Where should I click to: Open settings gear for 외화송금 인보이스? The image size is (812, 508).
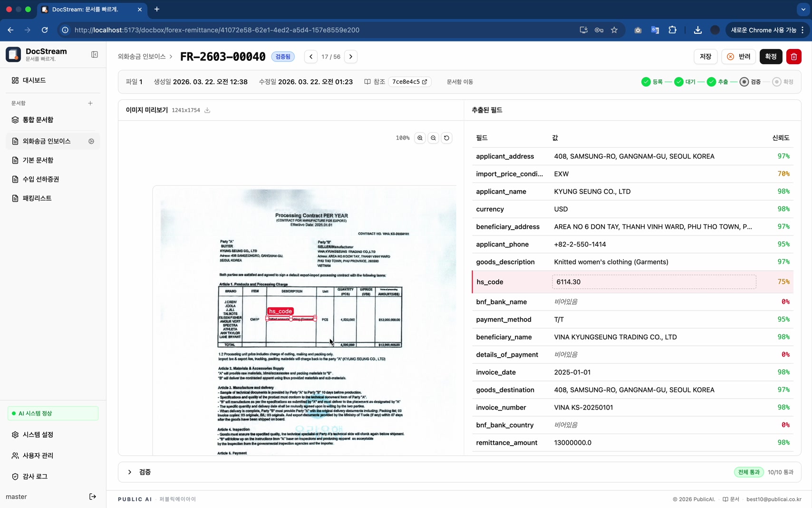tap(91, 141)
